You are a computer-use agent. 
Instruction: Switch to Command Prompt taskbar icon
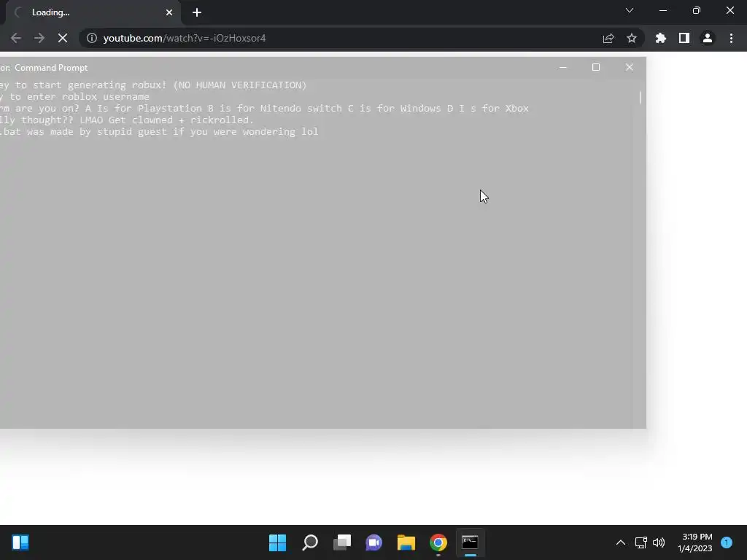(471, 542)
